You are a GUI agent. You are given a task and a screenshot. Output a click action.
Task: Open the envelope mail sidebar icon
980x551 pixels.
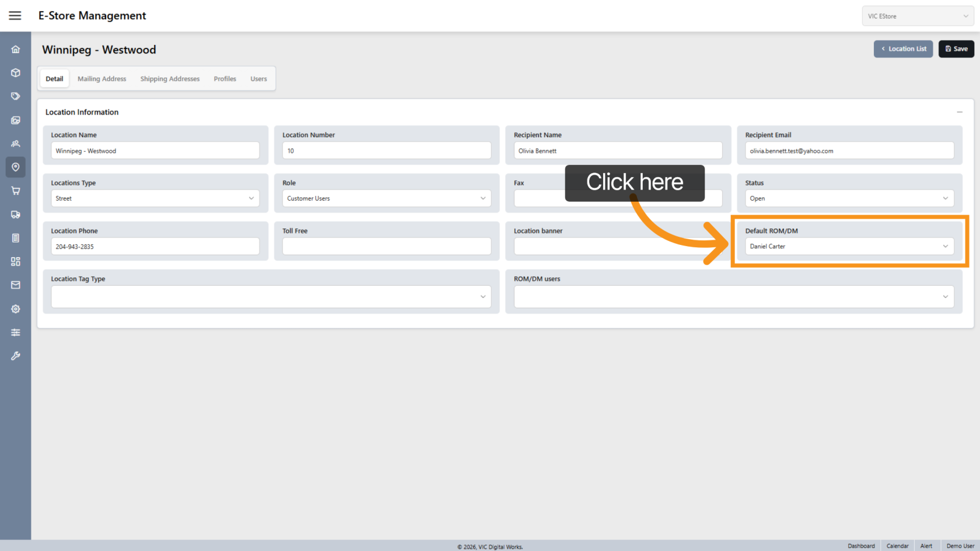point(16,285)
